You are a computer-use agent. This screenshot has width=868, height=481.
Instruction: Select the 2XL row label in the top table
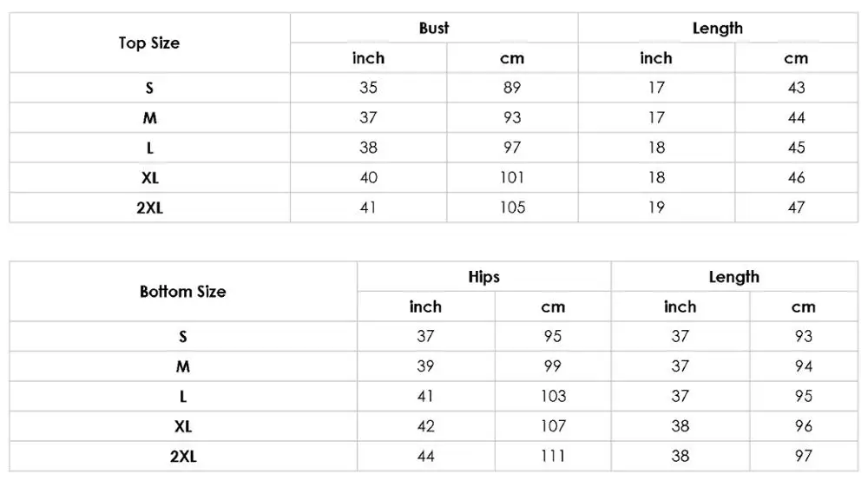click(149, 208)
